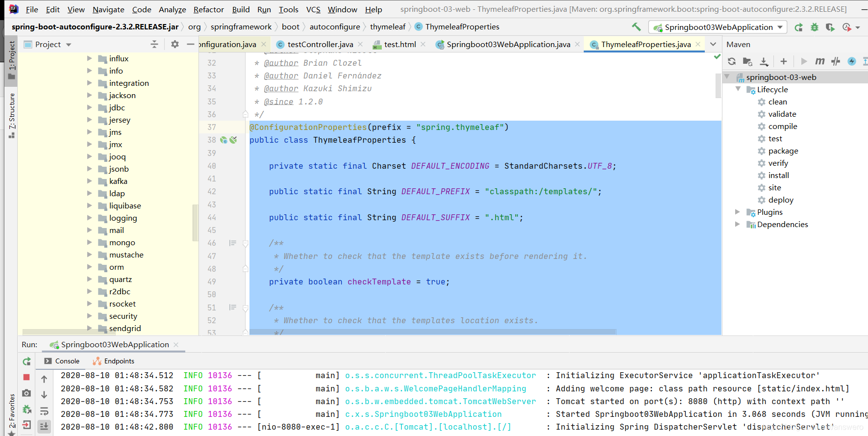The width and height of the screenshot is (868, 436).
Task: Fold the javadoc on line 46
Action: tap(246, 243)
